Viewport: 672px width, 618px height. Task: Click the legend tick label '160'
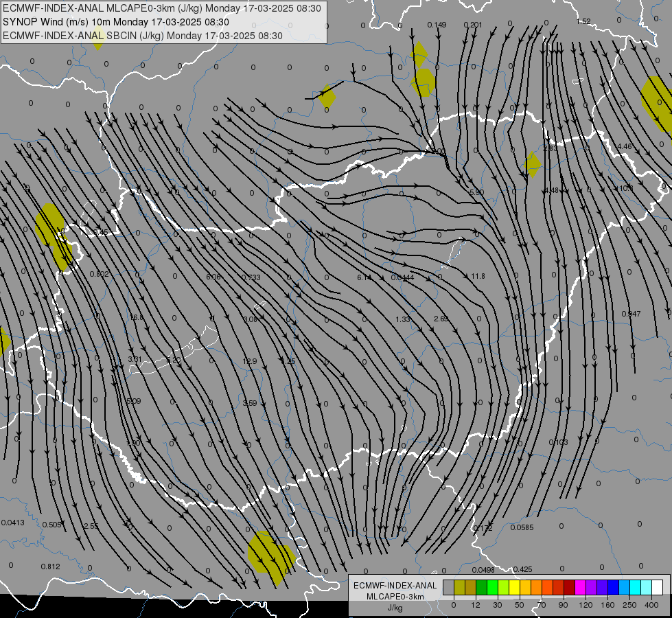(x=608, y=605)
